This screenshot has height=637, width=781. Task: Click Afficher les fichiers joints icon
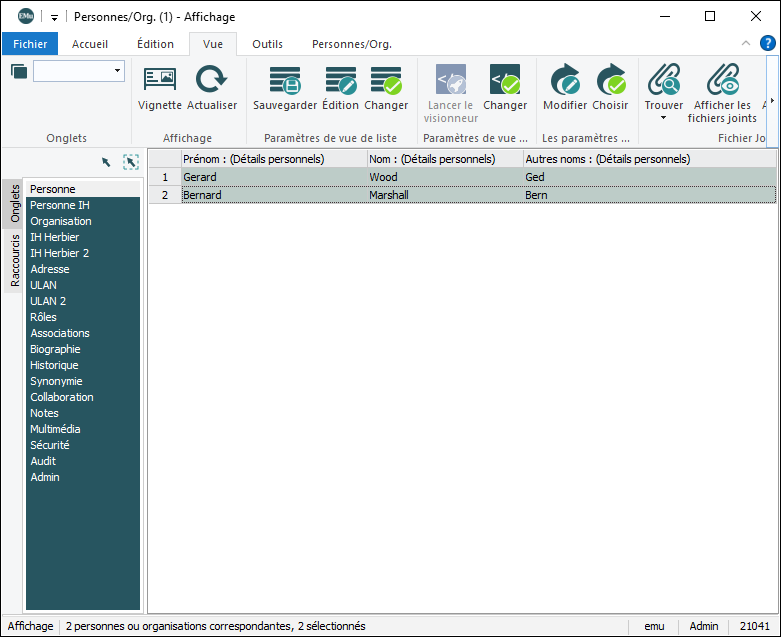click(x=722, y=81)
